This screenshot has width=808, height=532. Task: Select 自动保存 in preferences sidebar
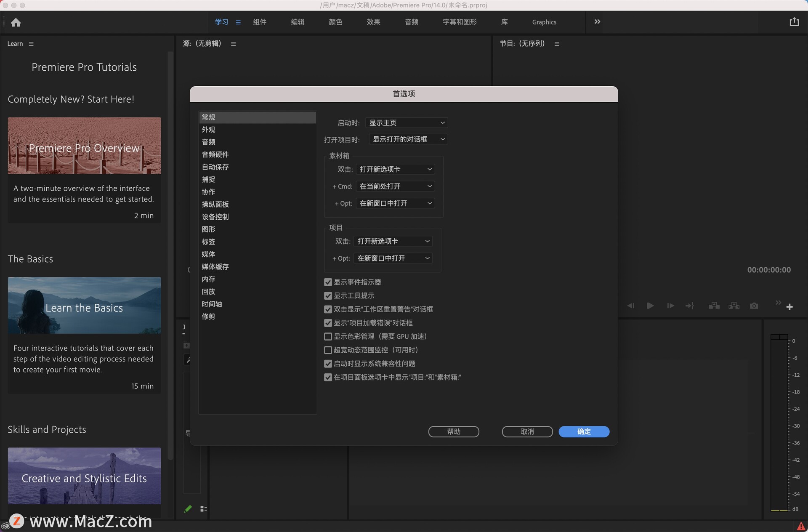215,167
